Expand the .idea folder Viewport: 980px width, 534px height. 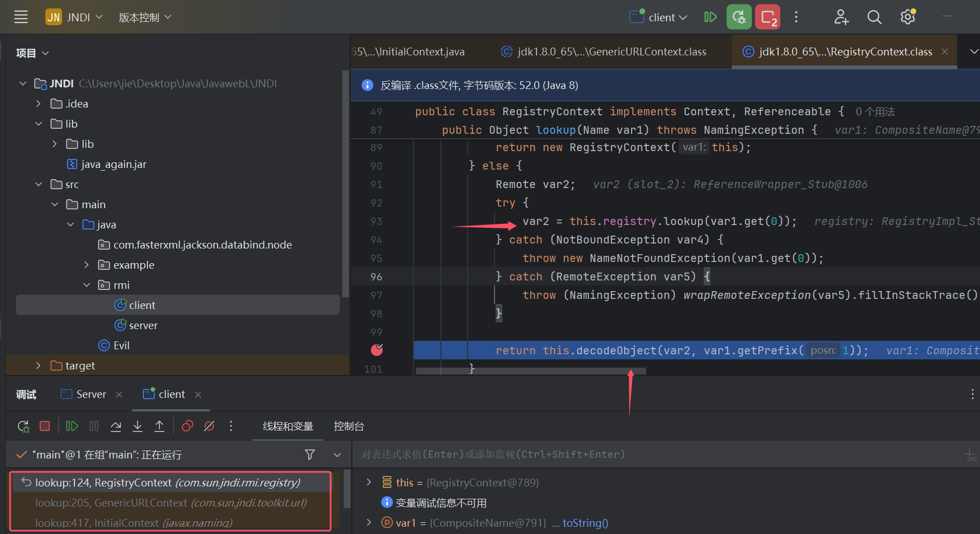pyautogui.click(x=39, y=104)
